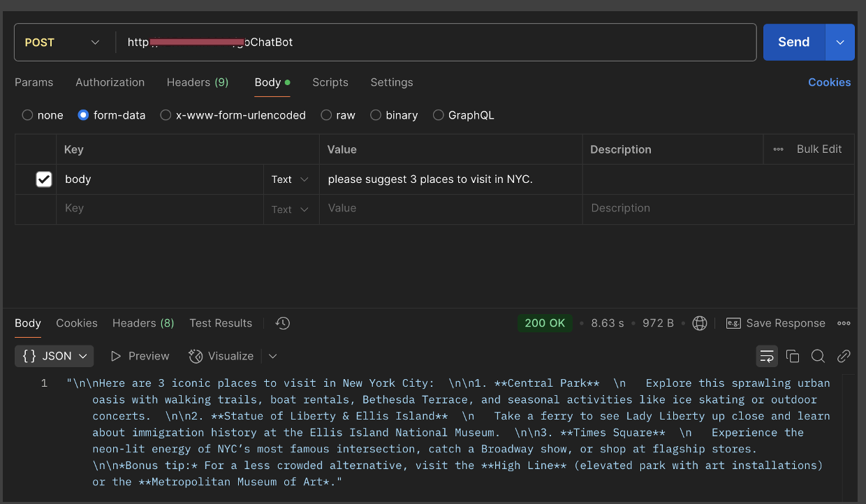The image size is (866, 504).
Task: Open response options three-dot menu
Action: pos(844,323)
